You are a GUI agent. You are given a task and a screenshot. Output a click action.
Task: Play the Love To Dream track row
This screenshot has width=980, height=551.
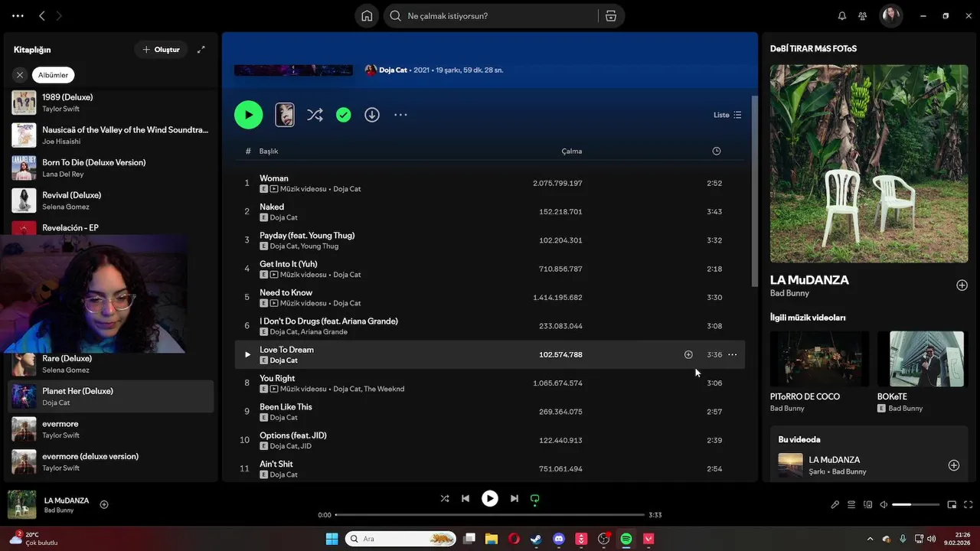[x=247, y=354]
